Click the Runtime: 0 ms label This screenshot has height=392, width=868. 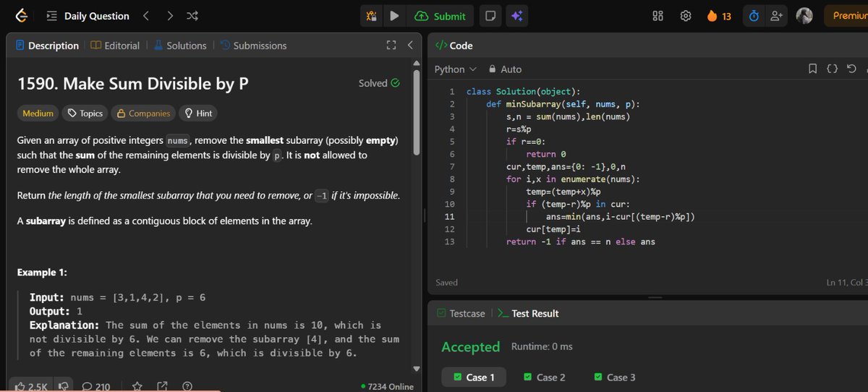click(x=542, y=346)
